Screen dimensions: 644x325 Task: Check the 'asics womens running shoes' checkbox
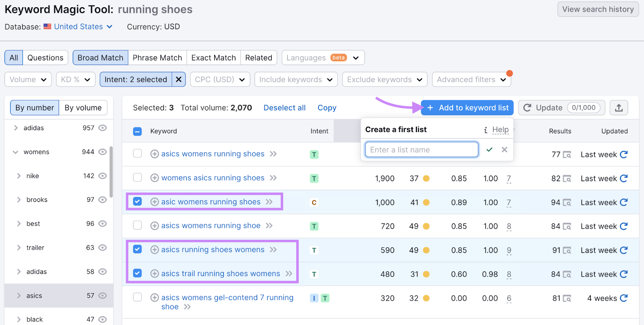click(137, 153)
